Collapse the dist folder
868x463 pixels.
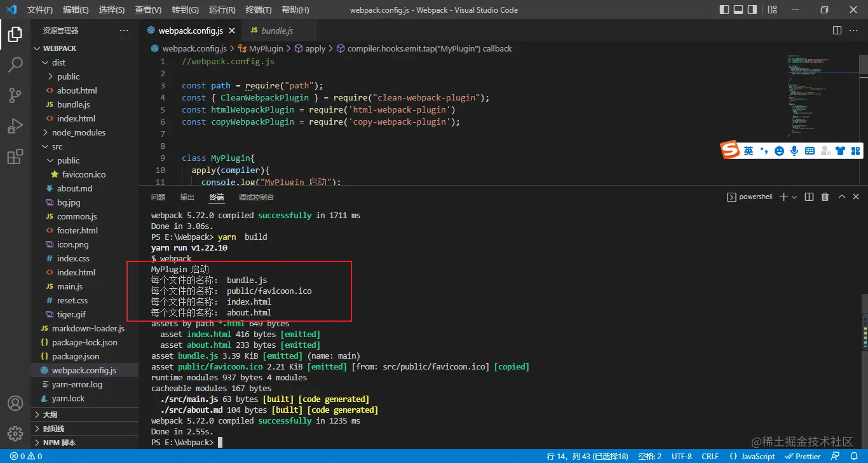pyautogui.click(x=45, y=62)
